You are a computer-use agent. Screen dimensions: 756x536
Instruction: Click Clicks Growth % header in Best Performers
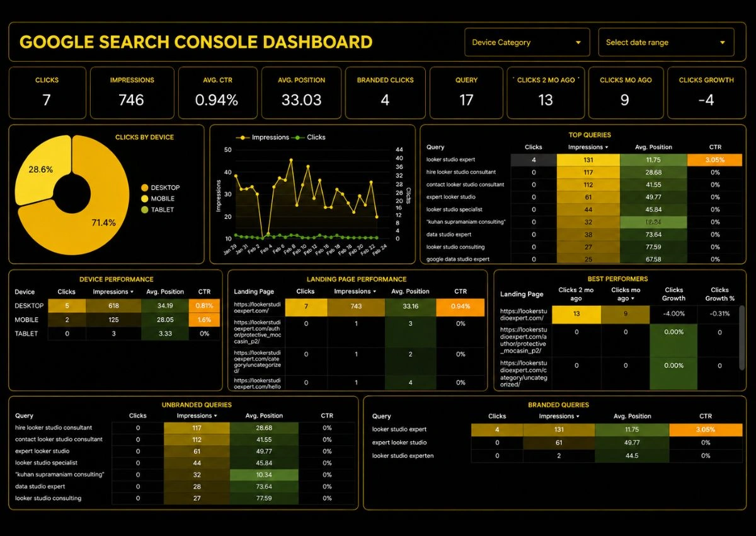point(720,294)
